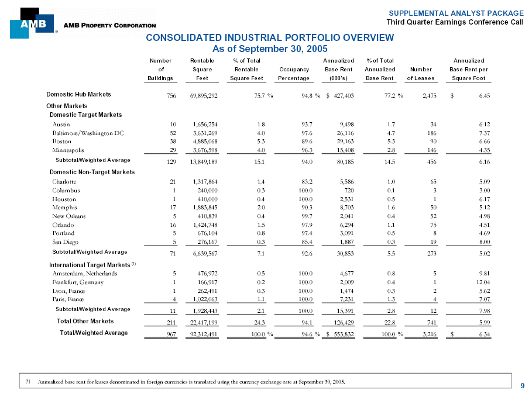532x397 pixels.
Task: Select the Domestic Hub Markets row label
Action: pos(78,94)
